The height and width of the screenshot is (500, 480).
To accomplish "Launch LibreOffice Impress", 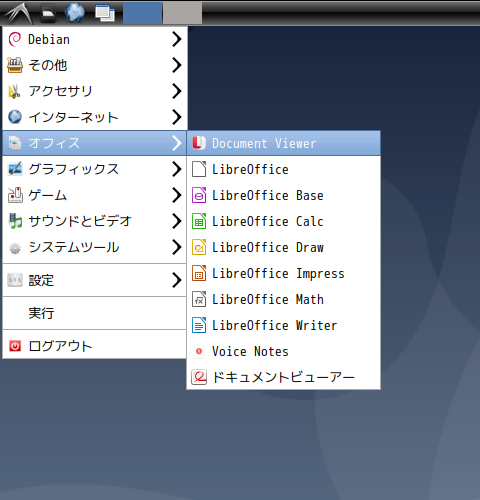I will (x=284, y=273).
